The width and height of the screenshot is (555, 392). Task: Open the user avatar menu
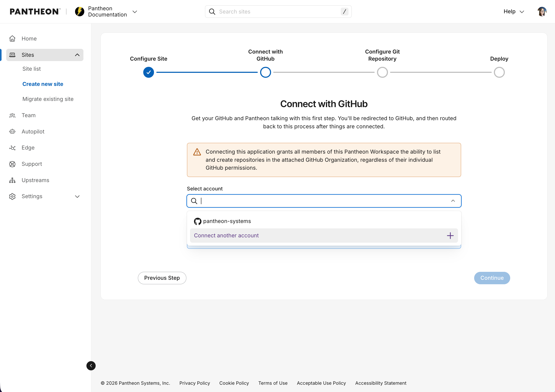coord(542,12)
